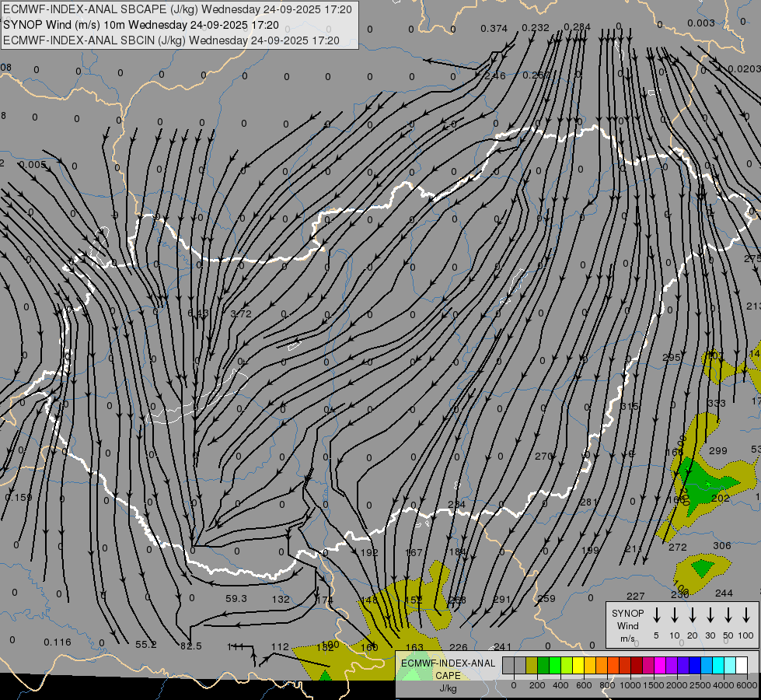This screenshot has height=700, width=761.
Task: Click the 55.2 value on the map
Action: click(146, 645)
